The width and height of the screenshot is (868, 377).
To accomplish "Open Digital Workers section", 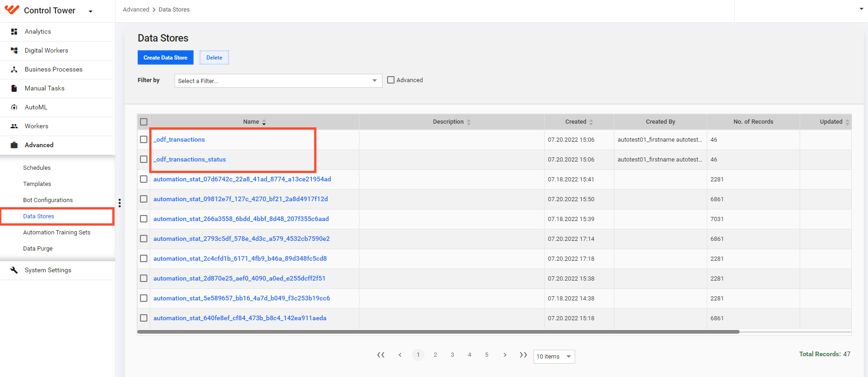I will tap(46, 50).
